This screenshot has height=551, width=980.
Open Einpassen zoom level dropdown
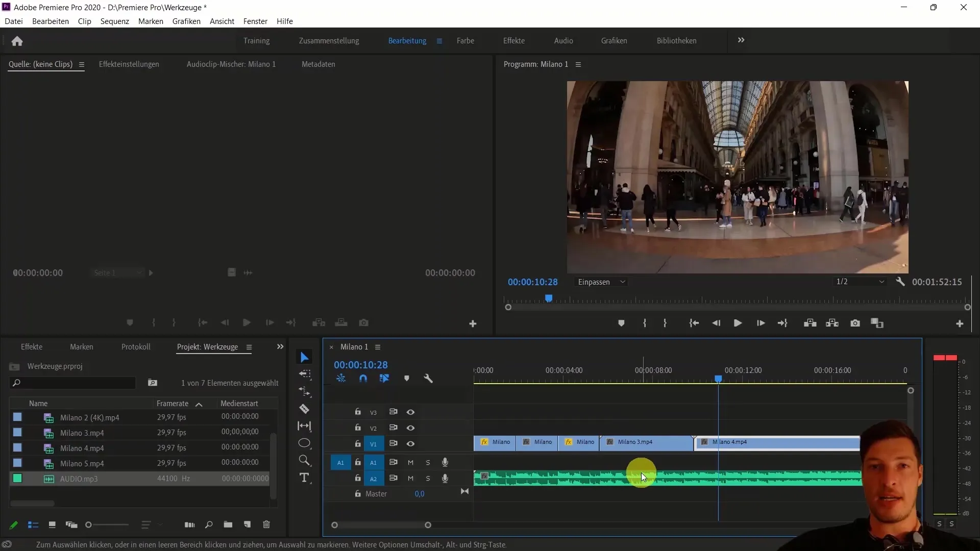click(601, 282)
